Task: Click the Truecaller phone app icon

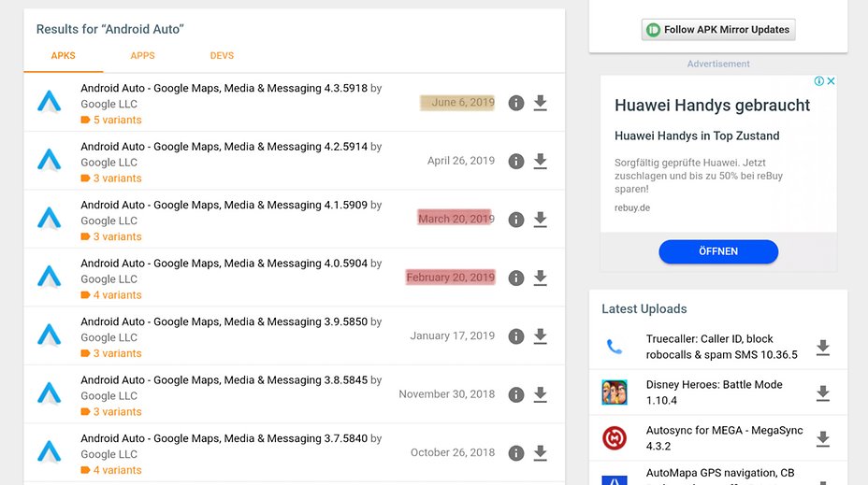Action: pos(615,347)
